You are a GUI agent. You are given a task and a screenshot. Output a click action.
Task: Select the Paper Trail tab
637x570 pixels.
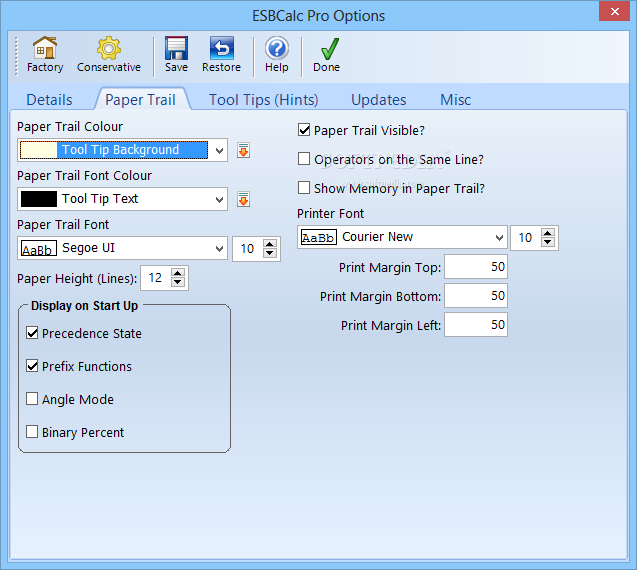[140, 100]
